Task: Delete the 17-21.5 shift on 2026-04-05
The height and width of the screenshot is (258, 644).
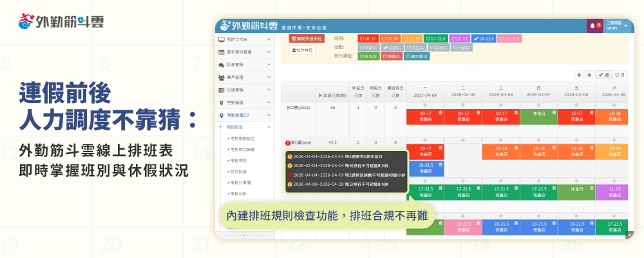Action: pos(478,188)
